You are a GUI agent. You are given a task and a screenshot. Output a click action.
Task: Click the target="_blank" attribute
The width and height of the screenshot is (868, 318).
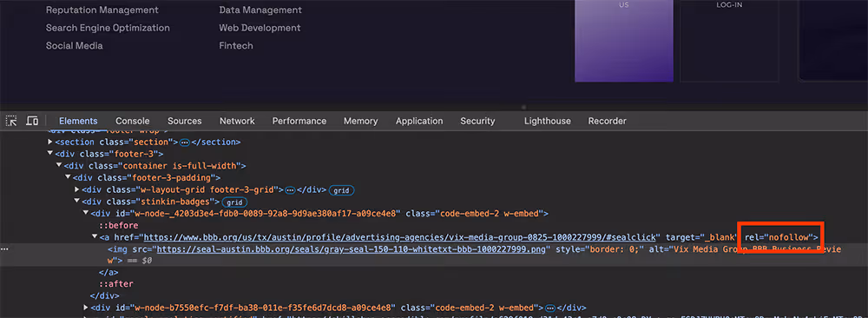point(701,237)
